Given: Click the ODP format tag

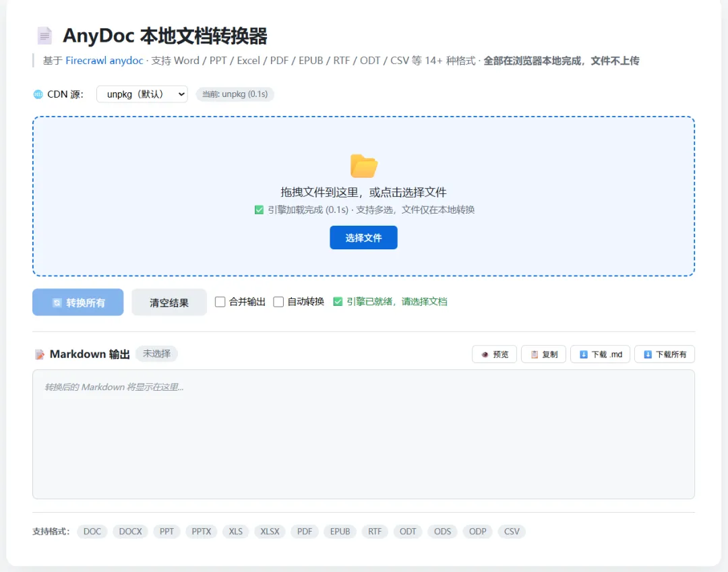Looking at the screenshot, I should (x=478, y=532).
